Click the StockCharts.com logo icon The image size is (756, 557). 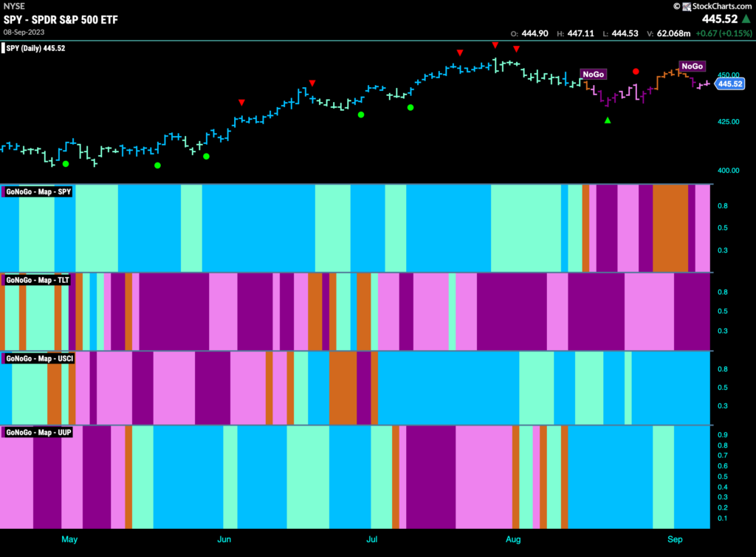pyautogui.click(x=686, y=6)
